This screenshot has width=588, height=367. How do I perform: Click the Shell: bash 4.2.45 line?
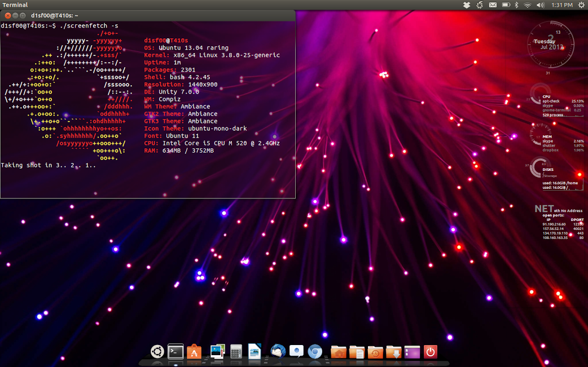coord(177,77)
